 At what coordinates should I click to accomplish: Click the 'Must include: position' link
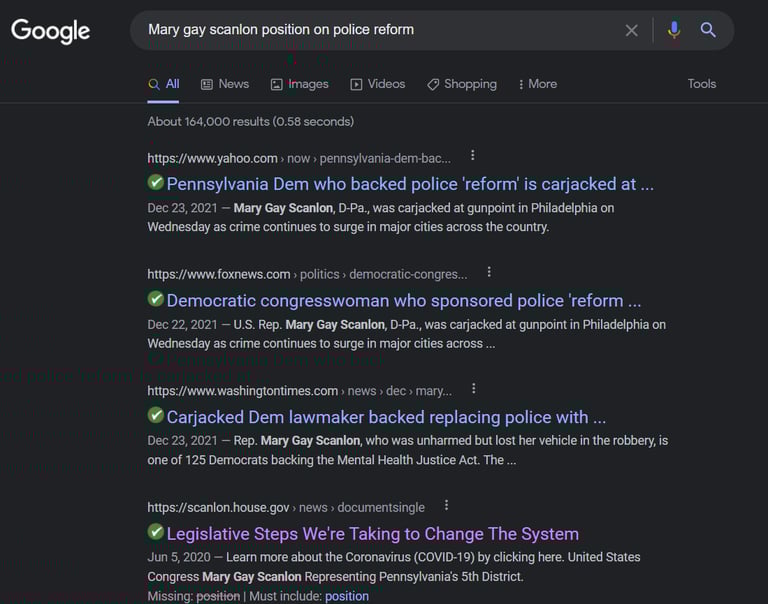(x=346, y=596)
